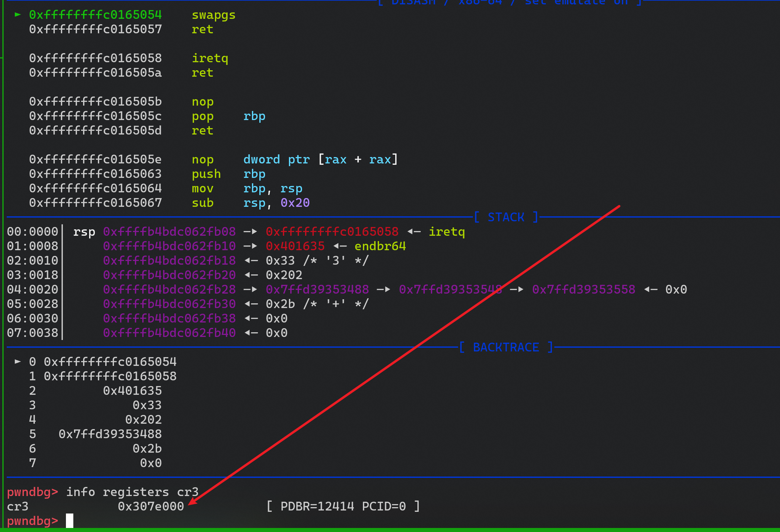Select backtrace frame 5 0x7ffd39353488
Viewport: 780px width, 532px height.
pyautogui.click(x=95, y=434)
